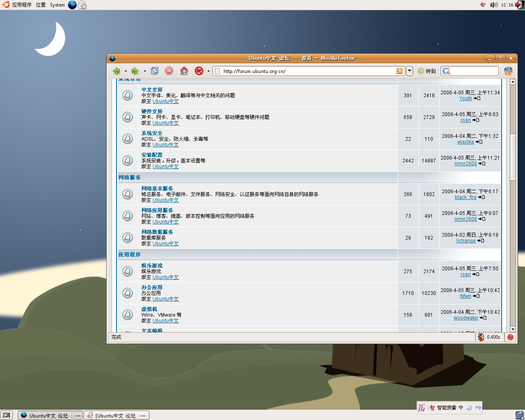Open user profile link yesilike
Image resolution: width=525 pixels, height=420 pixels.
tap(466, 142)
